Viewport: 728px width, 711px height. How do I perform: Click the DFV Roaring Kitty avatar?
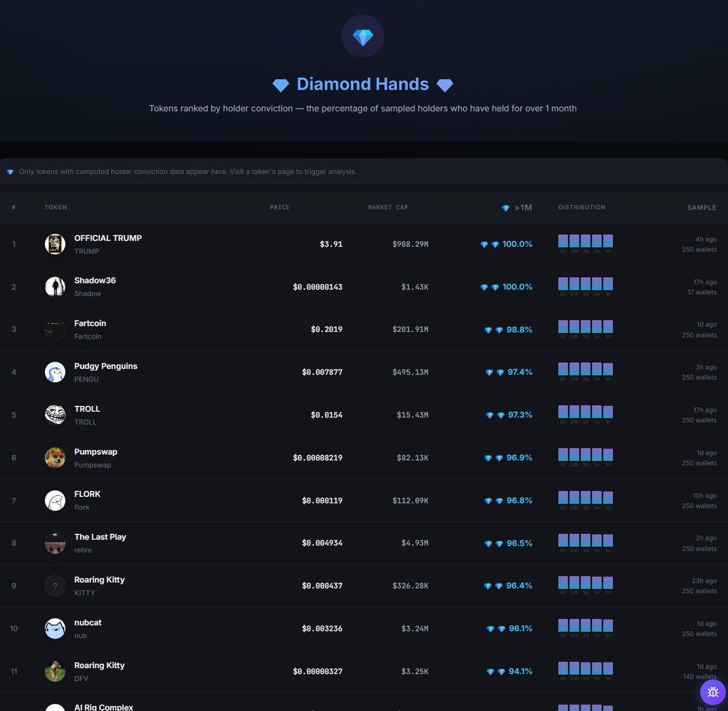point(55,671)
